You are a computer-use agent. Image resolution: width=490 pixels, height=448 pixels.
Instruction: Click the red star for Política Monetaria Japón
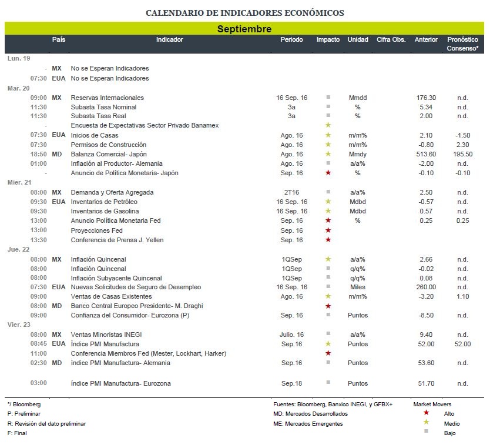[x=328, y=173]
